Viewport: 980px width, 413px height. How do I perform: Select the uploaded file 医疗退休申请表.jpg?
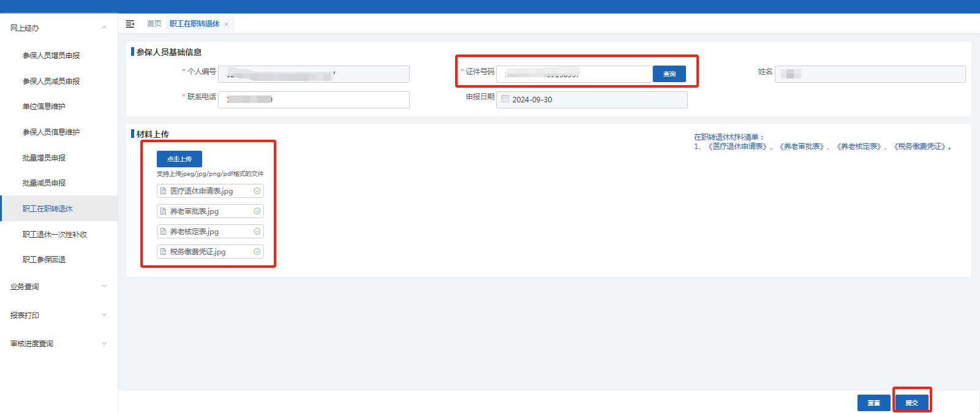coord(210,191)
